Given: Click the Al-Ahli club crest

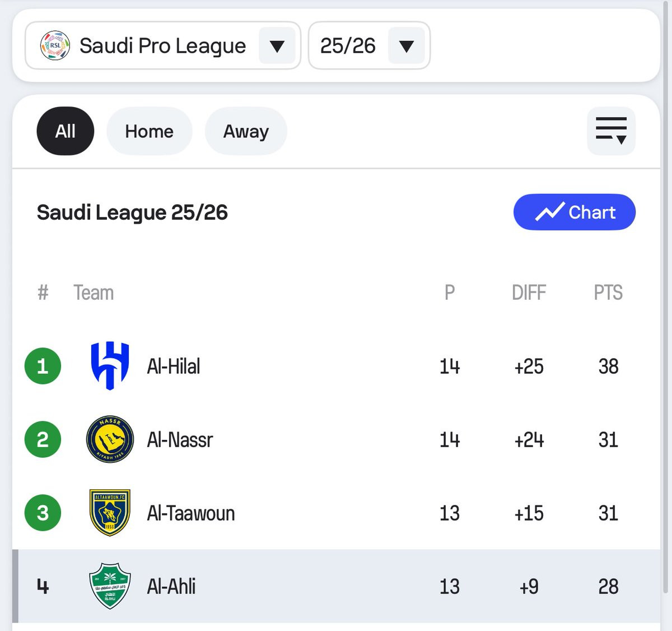Looking at the screenshot, I should [x=110, y=586].
